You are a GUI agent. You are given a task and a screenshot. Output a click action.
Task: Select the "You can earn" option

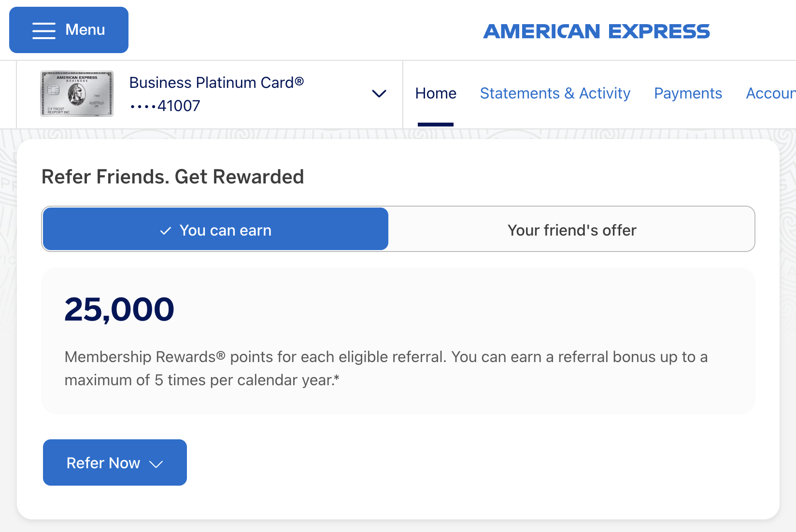point(215,229)
